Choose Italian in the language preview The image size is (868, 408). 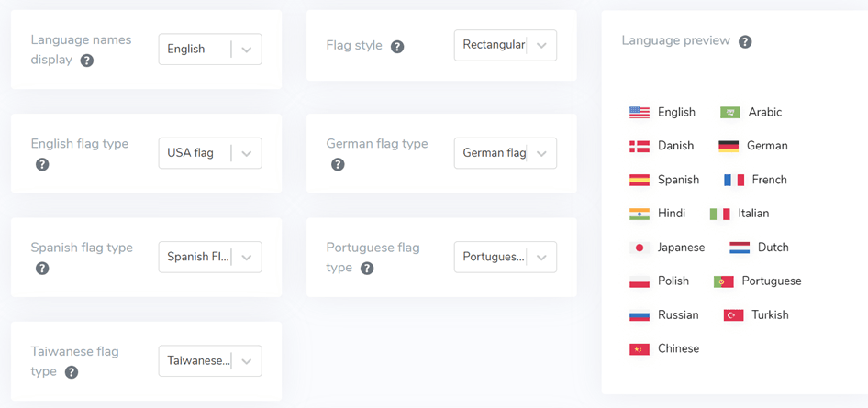point(753,214)
